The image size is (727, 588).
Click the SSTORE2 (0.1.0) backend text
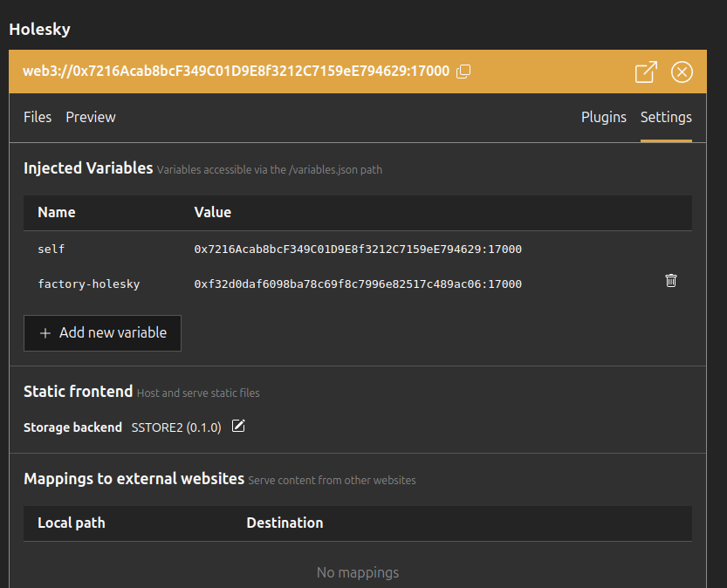176,427
